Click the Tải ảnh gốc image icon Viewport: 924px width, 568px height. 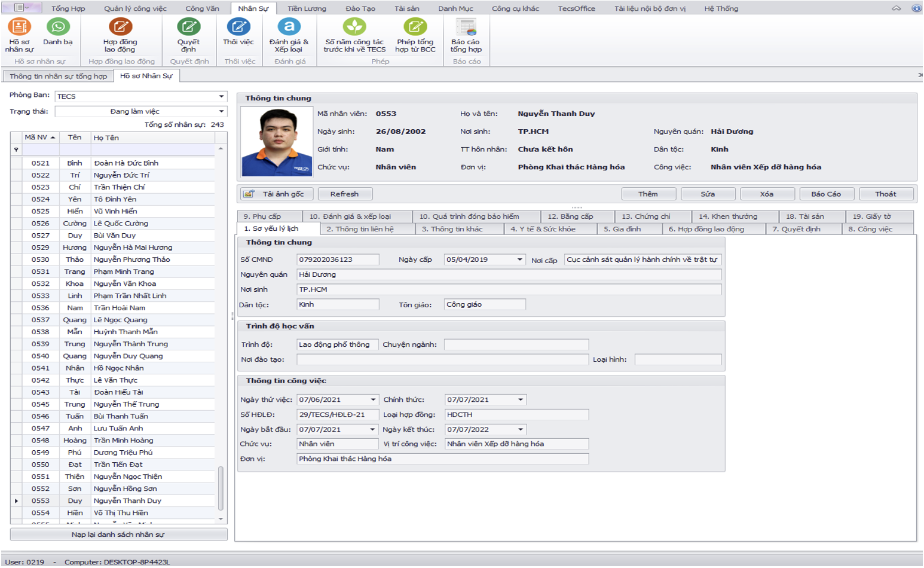point(249,194)
